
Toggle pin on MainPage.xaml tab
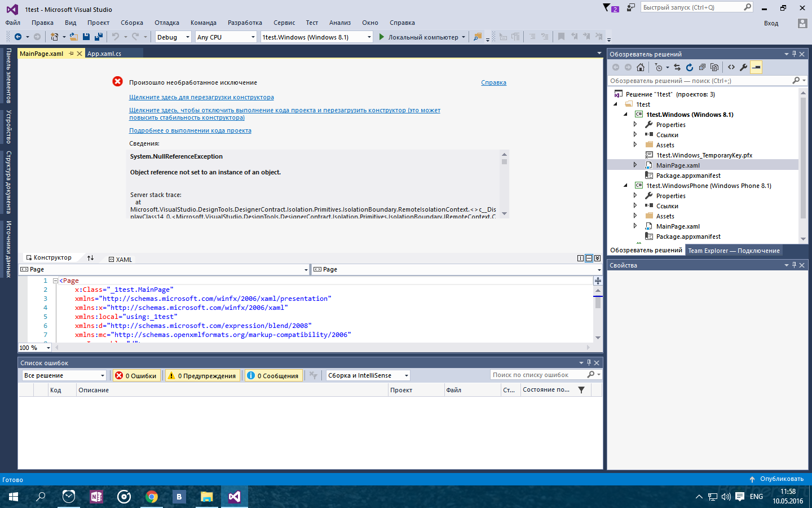click(71, 54)
